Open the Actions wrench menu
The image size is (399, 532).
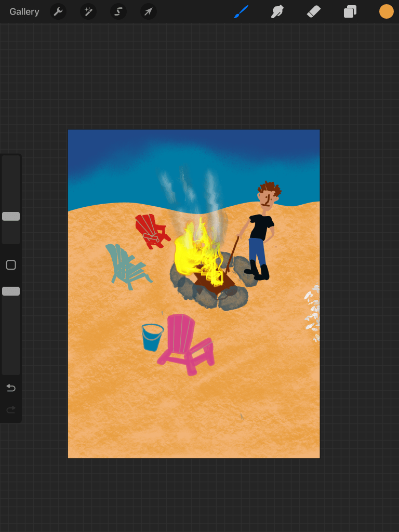click(x=58, y=11)
